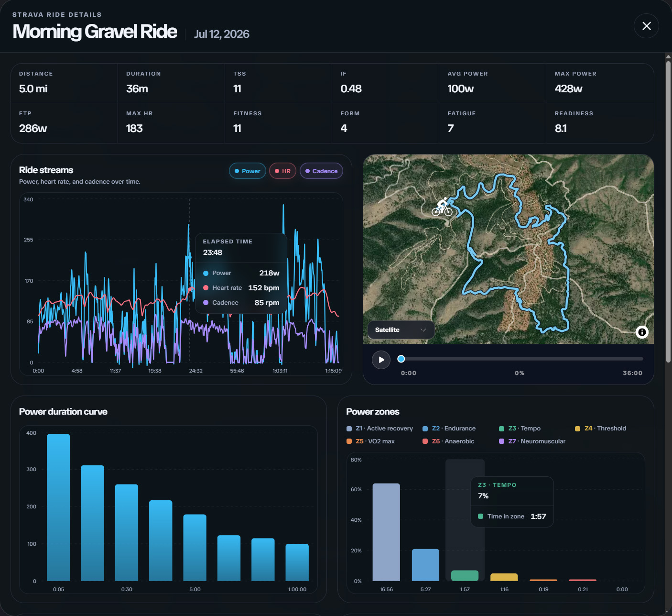Toggle the HR stream chip
This screenshot has height=616, width=672.
coord(283,171)
